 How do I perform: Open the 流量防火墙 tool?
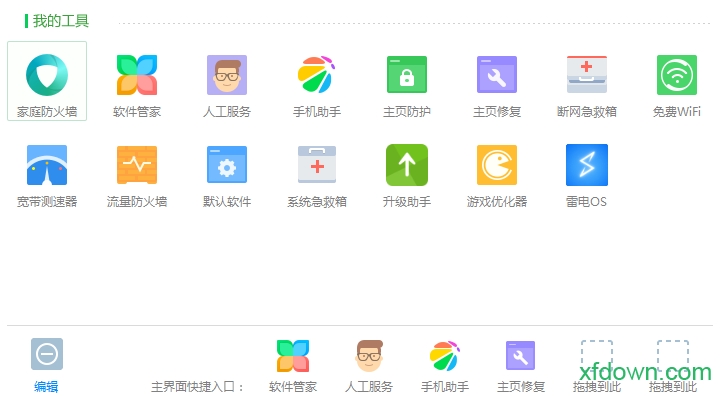(x=137, y=165)
